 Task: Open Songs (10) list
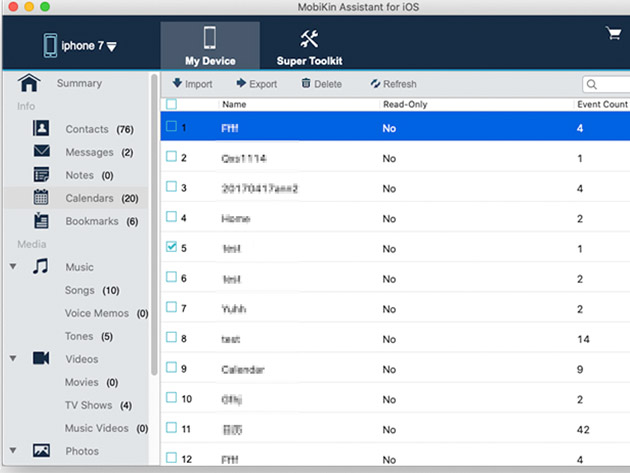(x=92, y=290)
